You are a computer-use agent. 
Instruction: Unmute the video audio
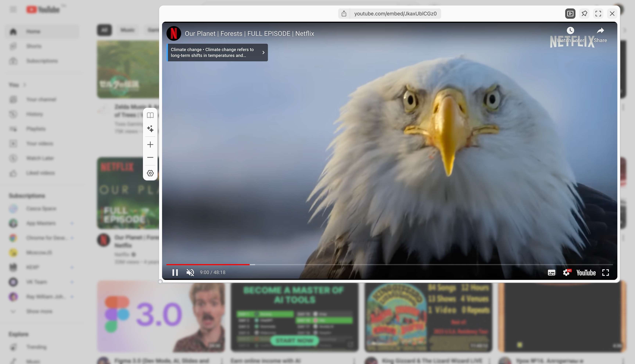click(x=190, y=272)
